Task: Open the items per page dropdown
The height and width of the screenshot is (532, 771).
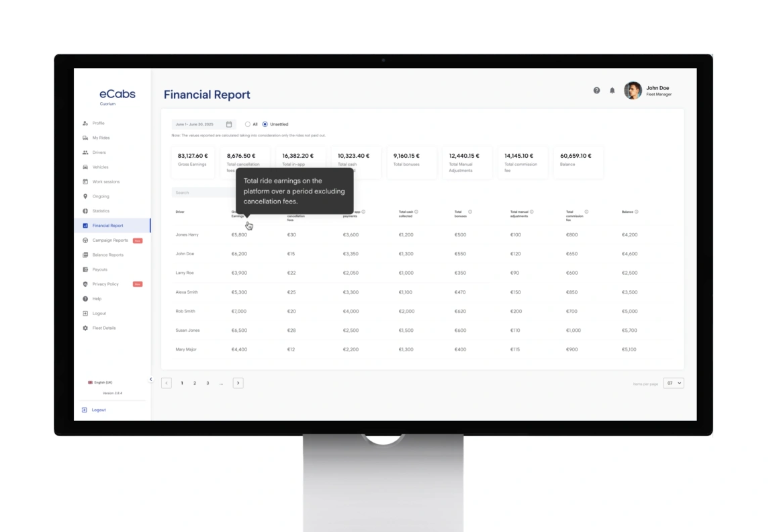Action: click(x=673, y=383)
